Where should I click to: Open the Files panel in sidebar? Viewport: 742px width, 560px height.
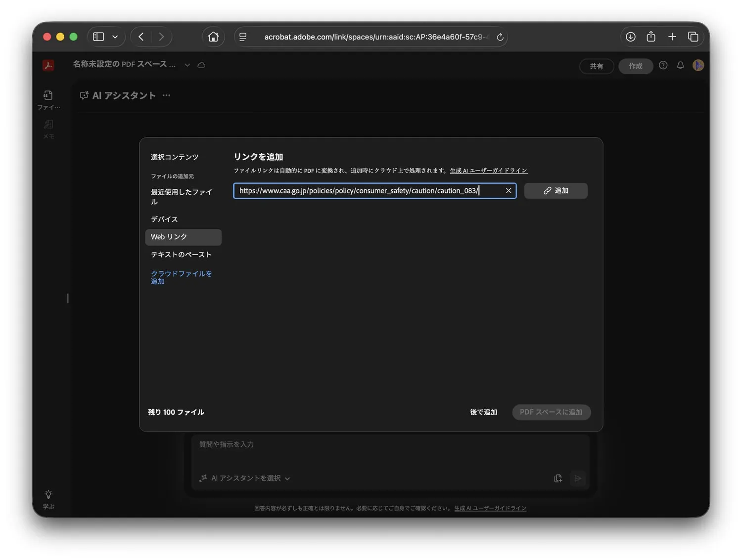(x=48, y=99)
